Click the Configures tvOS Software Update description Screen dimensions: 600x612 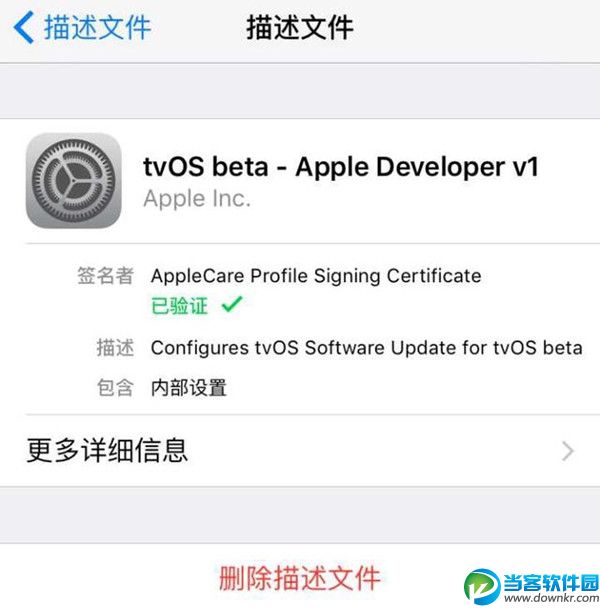click(x=367, y=348)
